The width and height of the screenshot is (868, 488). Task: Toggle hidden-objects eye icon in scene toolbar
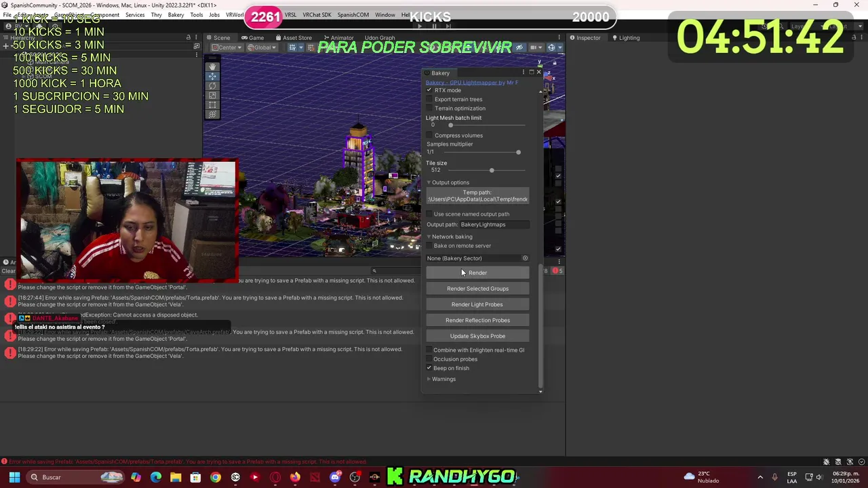519,47
